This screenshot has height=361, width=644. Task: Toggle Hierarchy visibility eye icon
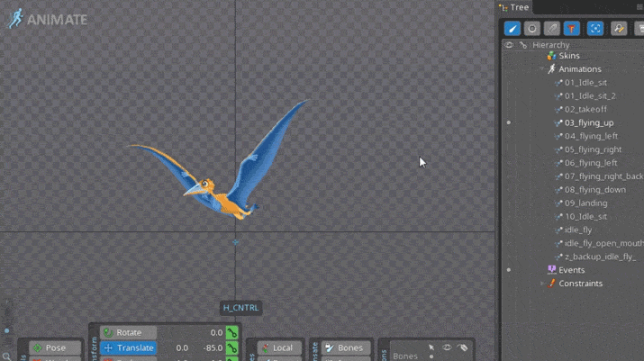click(x=509, y=45)
